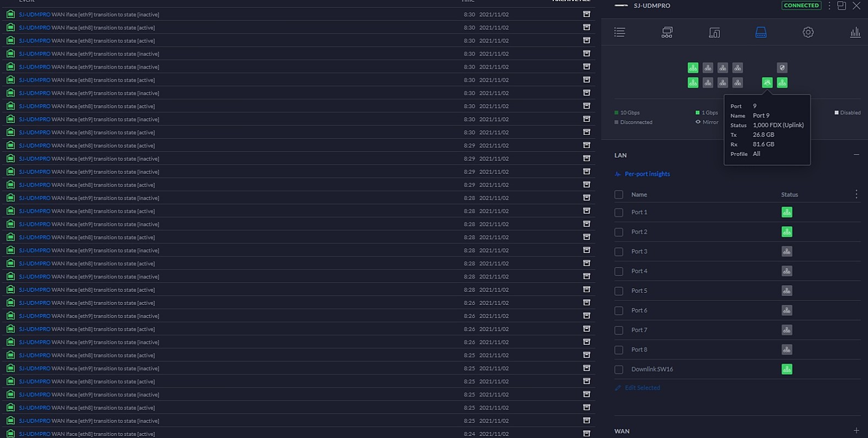Click the SJ-UDMPRO device title

[x=652, y=5]
